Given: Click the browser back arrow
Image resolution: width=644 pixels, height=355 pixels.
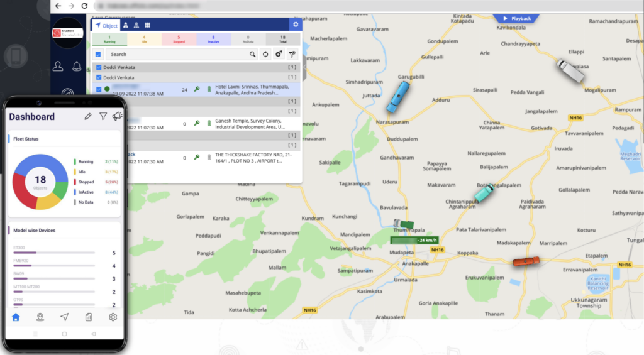Looking at the screenshot, I should point(58,6).
